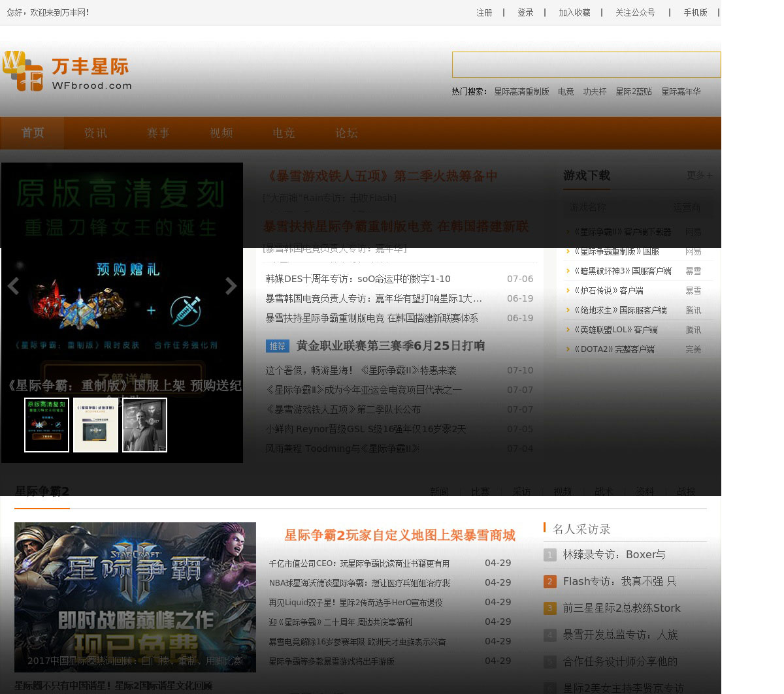Image resolution: width=784 pixels, height=694 pixels.
Task: Download 《星际争霸II》客户端下载器
Action: 622,232
